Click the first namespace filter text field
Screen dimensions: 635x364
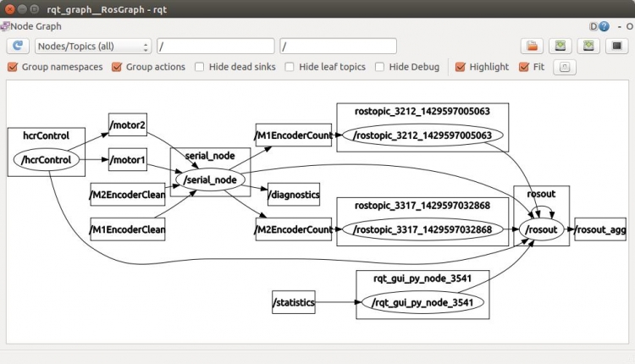[x=216, y=46]
